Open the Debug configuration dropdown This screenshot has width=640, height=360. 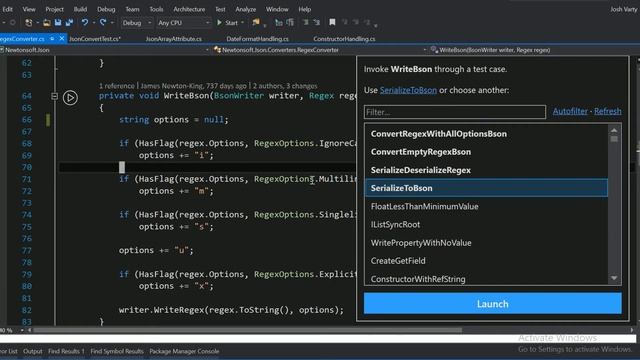click(x=137, y=23)
